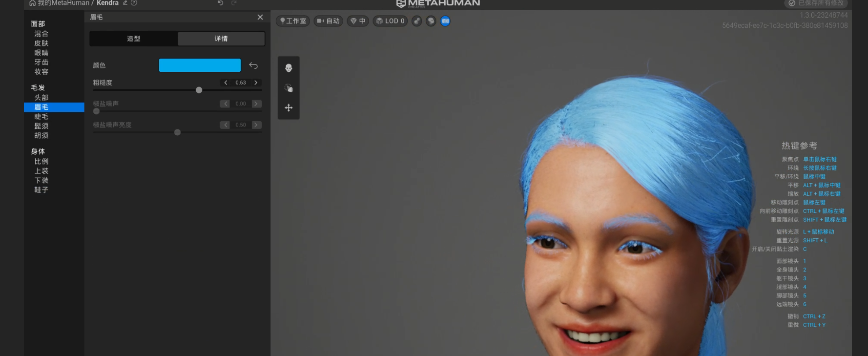The height and width of the screenshot is (356, 868).
Task: Select 下装 in the sidebar
Action: 41,180
